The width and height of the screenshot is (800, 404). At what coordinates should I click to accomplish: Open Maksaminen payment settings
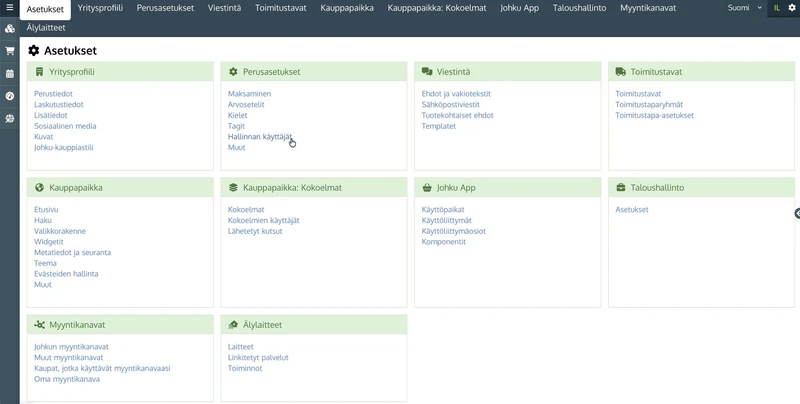pyautogui.click(x=249, y=94)
